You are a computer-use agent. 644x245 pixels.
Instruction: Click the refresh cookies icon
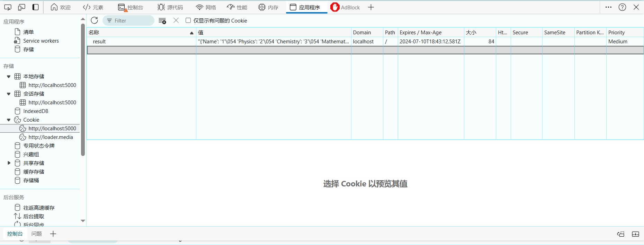(94, 20)
